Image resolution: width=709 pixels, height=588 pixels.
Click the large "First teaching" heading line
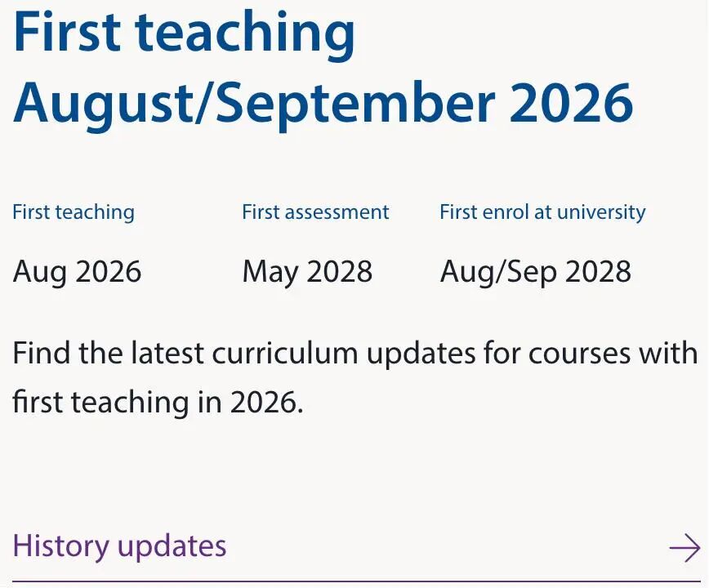(x=185, y=33)
